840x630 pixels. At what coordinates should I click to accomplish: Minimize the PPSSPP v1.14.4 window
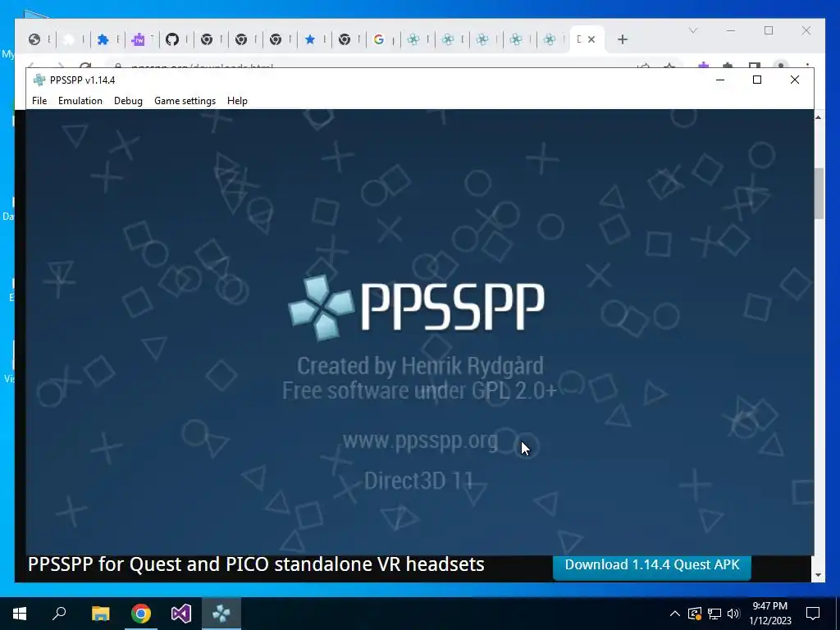[x=720, y=80]
